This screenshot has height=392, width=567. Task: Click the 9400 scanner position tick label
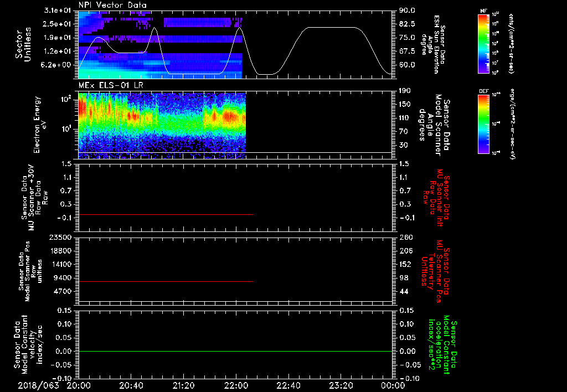point(63,278)
